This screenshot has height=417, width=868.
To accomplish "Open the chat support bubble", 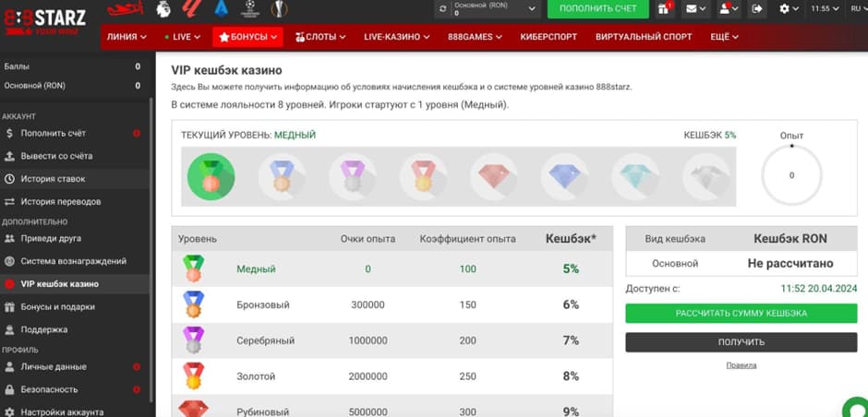I will pyautogui.click(x=857, y=409).
